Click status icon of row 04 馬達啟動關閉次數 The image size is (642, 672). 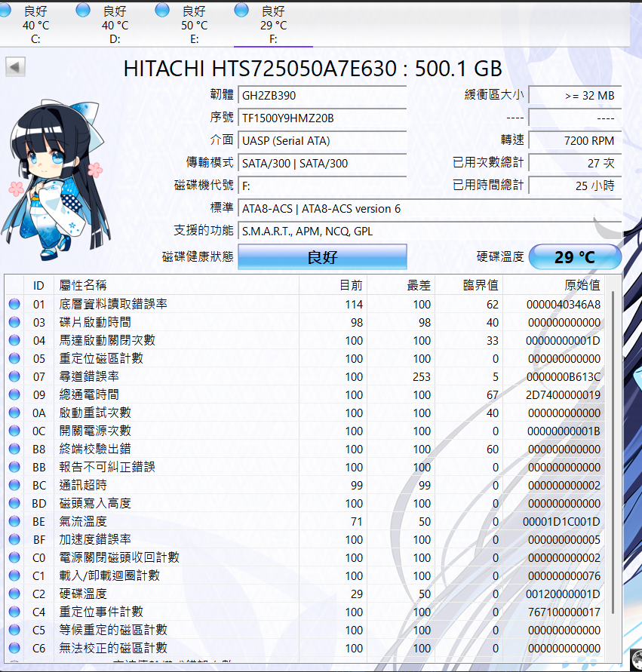[x=14, y=340]
